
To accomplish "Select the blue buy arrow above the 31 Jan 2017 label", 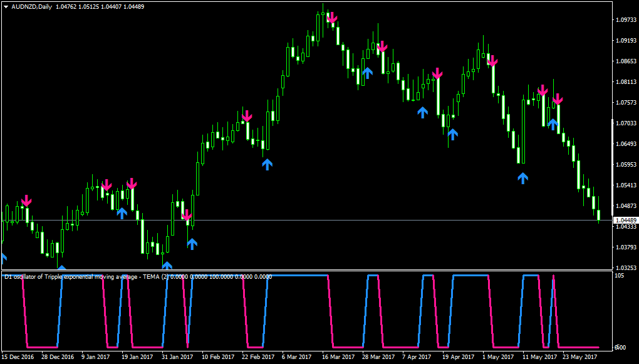I will [x=167, y=266].
